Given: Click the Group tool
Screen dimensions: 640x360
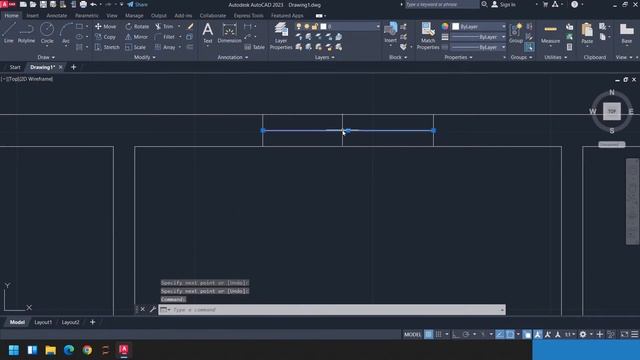Looking at the screenshot, I should click(516, 33).
